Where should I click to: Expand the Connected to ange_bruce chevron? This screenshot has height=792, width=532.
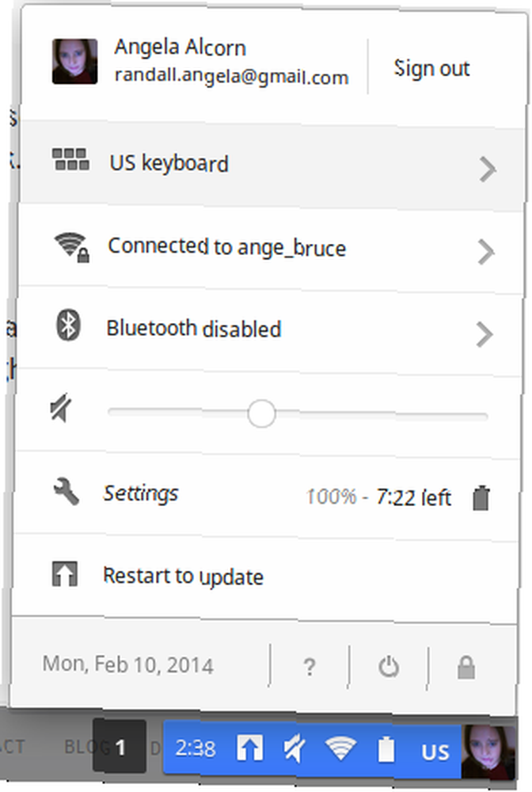[x=486, y=252]
